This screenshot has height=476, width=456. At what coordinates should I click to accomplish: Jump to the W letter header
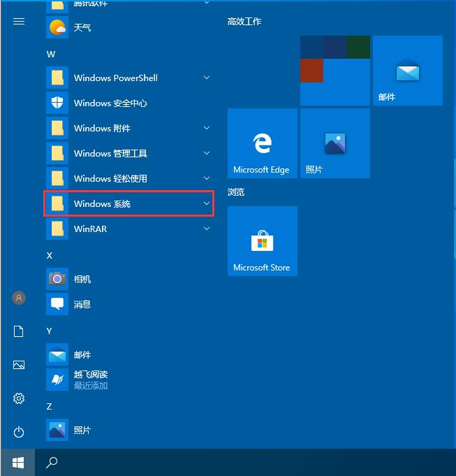tap(51, 55)
